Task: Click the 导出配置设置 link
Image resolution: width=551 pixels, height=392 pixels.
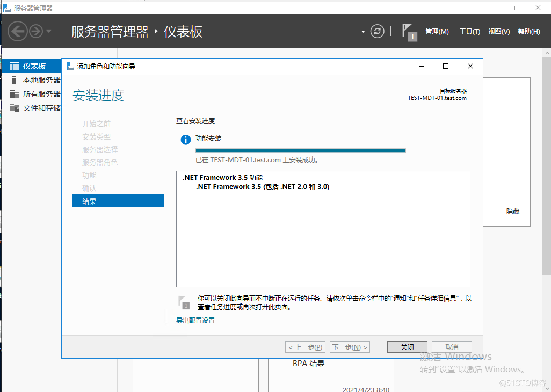Action: pos(195,321)
